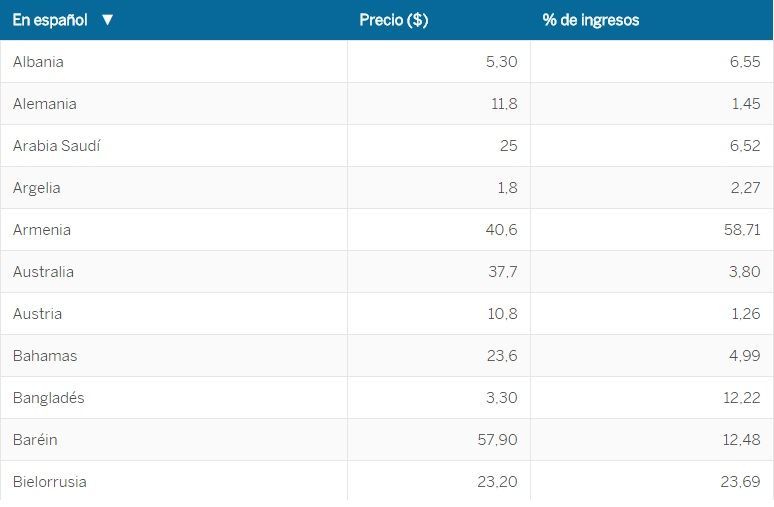Select Bielorrusia's income percentage 23,69

[x=740, y=482]
